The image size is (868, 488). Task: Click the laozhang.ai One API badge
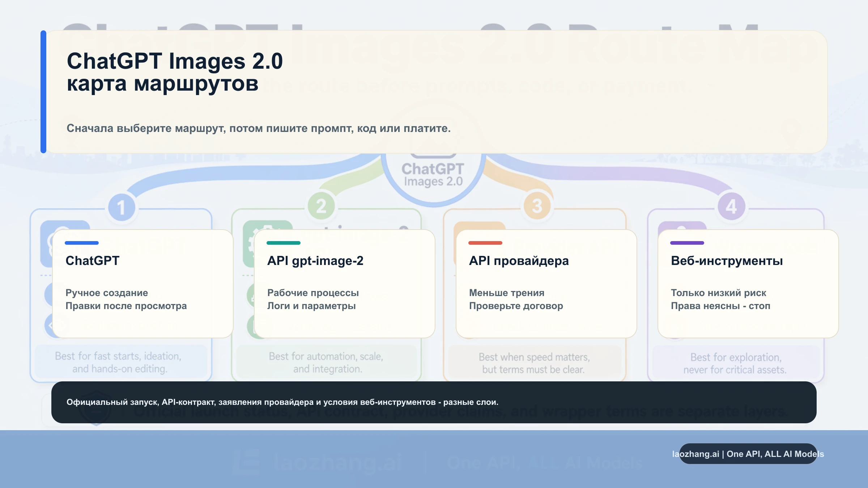pos(748,454)
